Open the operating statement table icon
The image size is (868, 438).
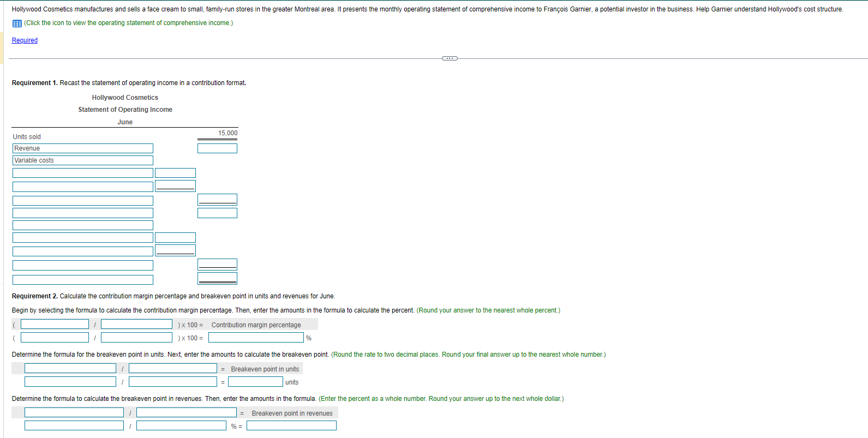(17, 23)
